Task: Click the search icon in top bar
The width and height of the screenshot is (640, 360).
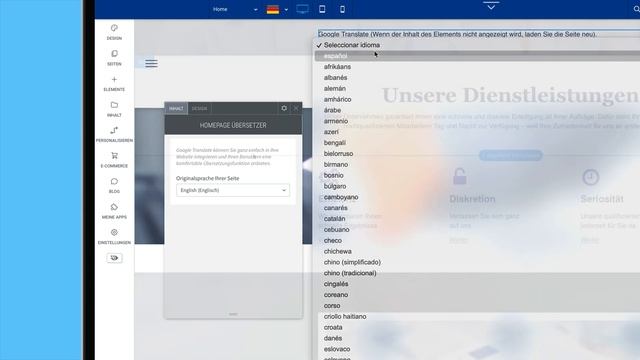Action: (636, 9)
